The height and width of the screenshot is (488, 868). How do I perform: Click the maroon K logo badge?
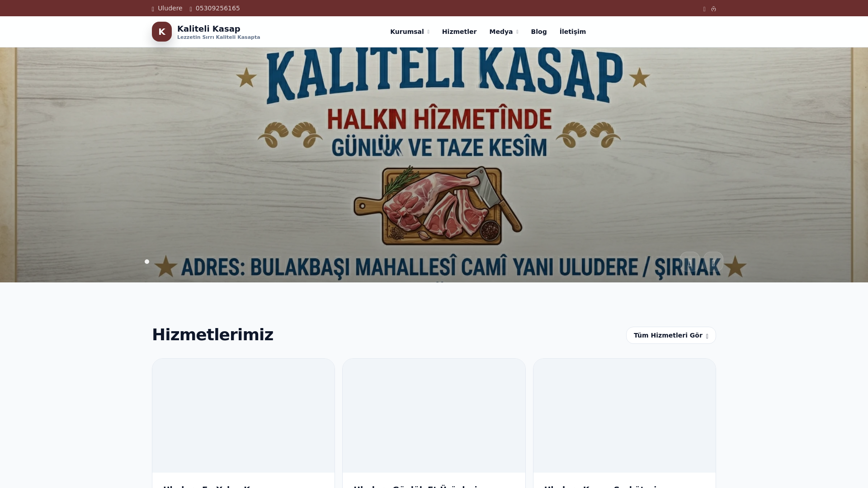click(x=162, y=32)
